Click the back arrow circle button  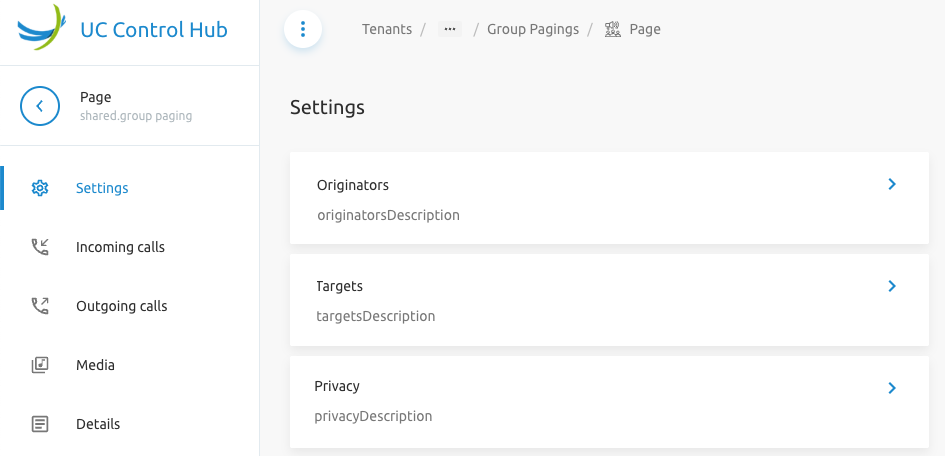(x=40, y=105)
